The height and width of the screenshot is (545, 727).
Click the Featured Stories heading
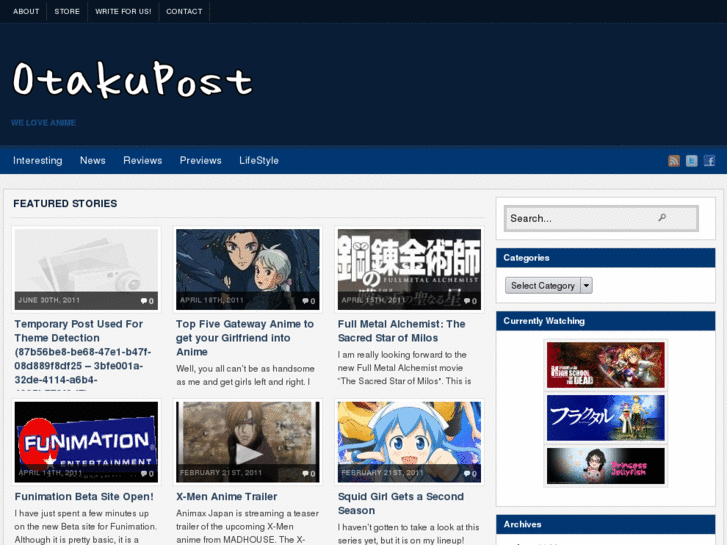[x=65, y=204]
